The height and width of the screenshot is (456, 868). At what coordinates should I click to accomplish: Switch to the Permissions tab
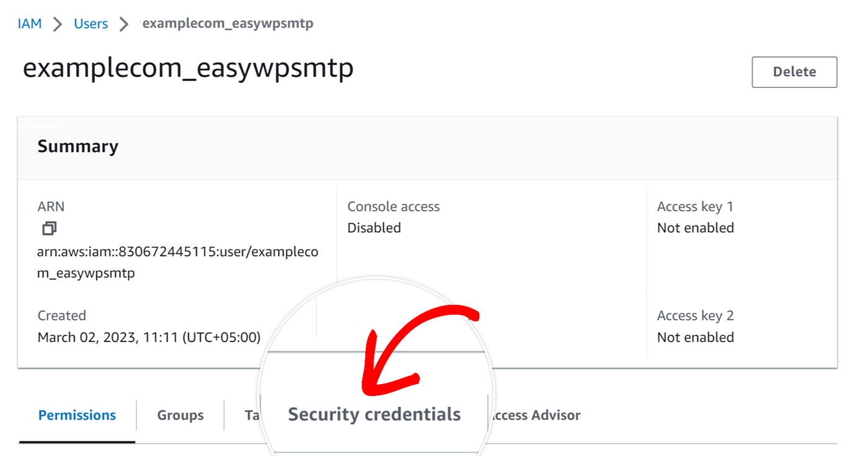pyautogui.click(x=77, y=414)
